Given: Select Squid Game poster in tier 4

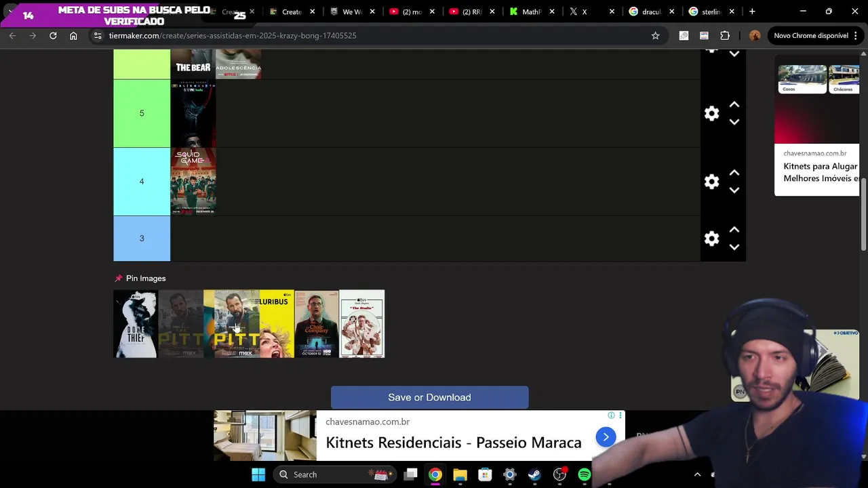Looking at the screenshot, I should 193,182.
